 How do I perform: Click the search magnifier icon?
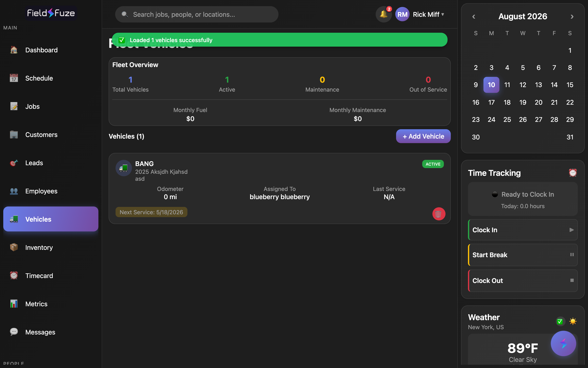[x=125, y=15]
